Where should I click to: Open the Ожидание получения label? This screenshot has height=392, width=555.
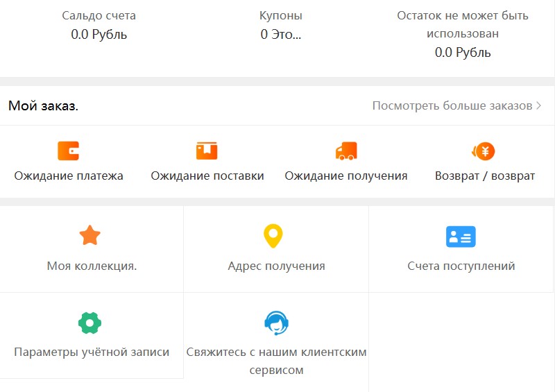point(345,176)
